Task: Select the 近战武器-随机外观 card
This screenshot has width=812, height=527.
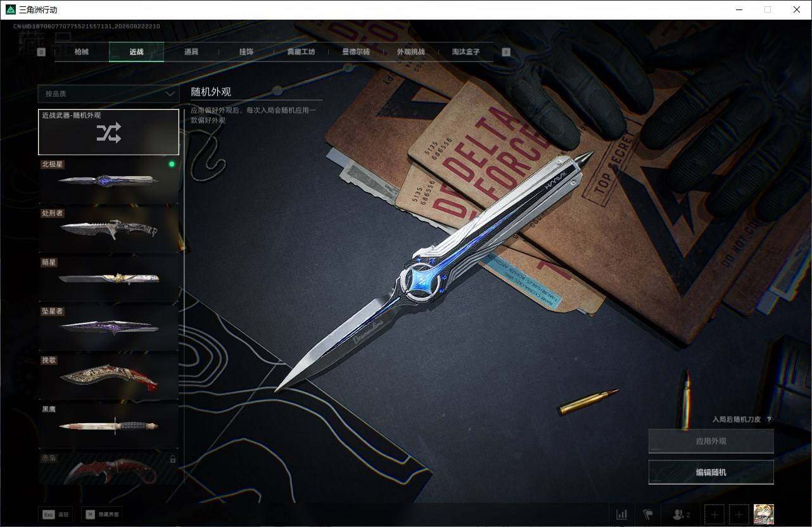Action: coord(108,132)
